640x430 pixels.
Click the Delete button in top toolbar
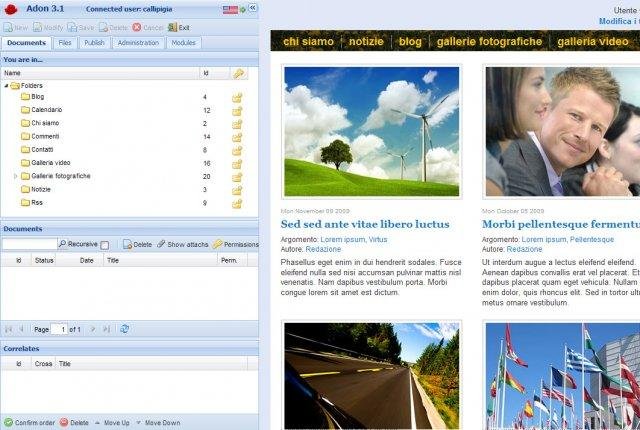coord(113,27)
